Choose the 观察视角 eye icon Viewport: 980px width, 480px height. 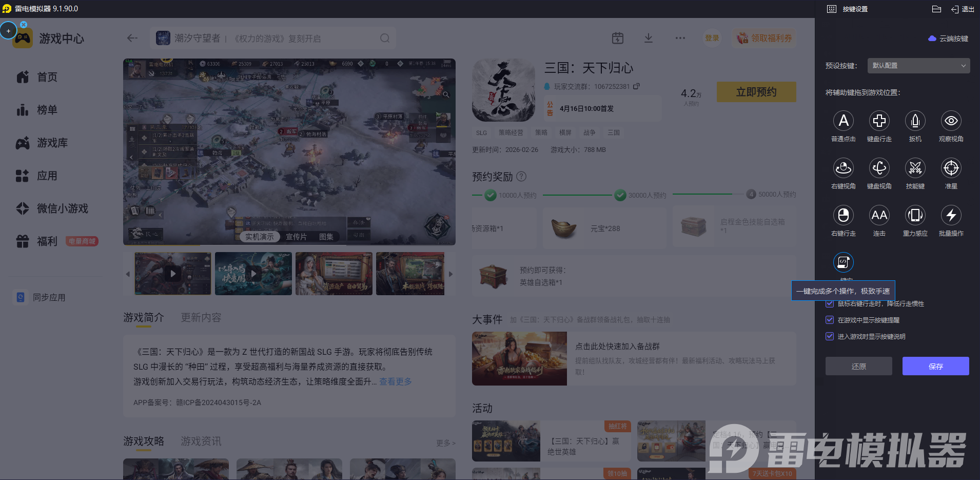(x=951, y=121)
